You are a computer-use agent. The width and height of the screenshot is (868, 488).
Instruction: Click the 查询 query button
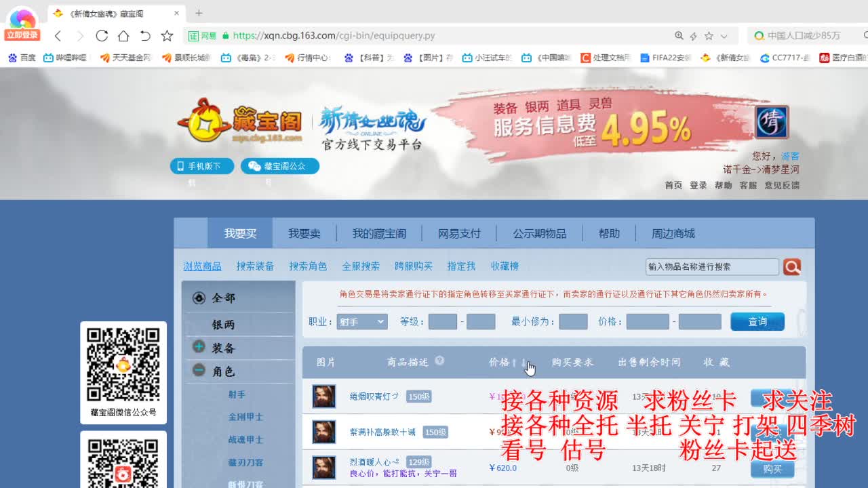click(x=757, y=322)
